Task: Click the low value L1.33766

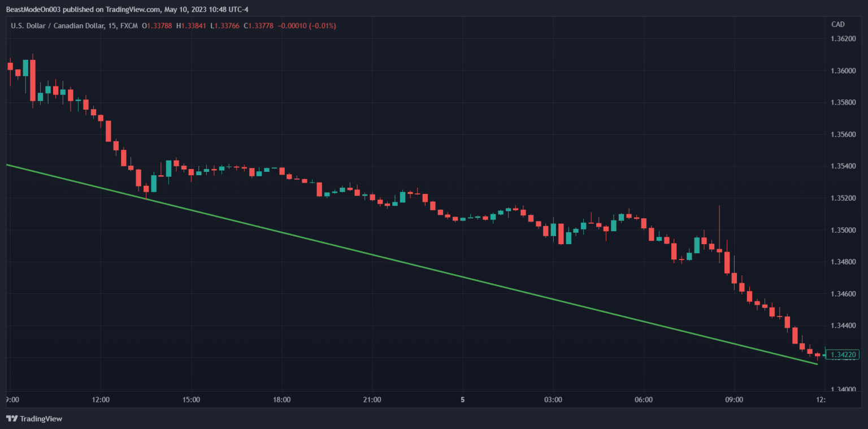Action: (224, 25)
